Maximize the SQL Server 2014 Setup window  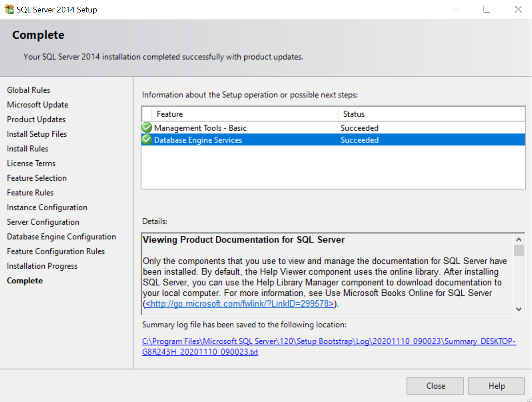pyautogui.click(x=487, y=9)
